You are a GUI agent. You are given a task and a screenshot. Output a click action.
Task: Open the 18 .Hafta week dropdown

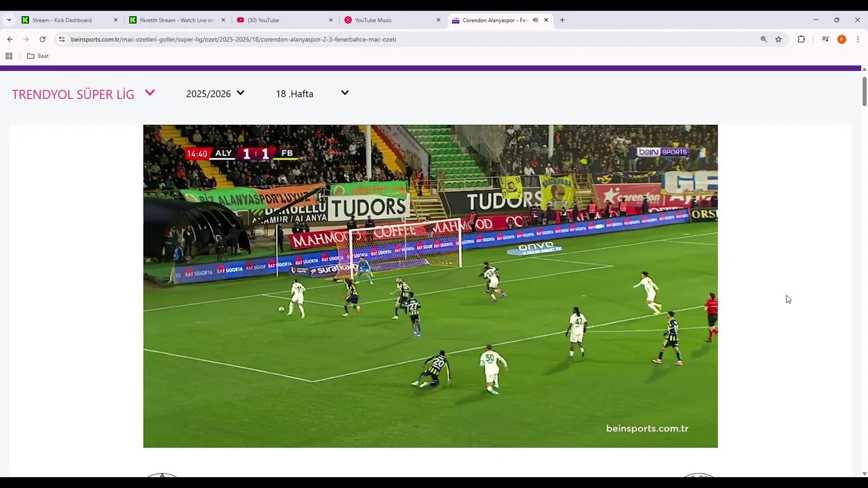tap(312, 94)
